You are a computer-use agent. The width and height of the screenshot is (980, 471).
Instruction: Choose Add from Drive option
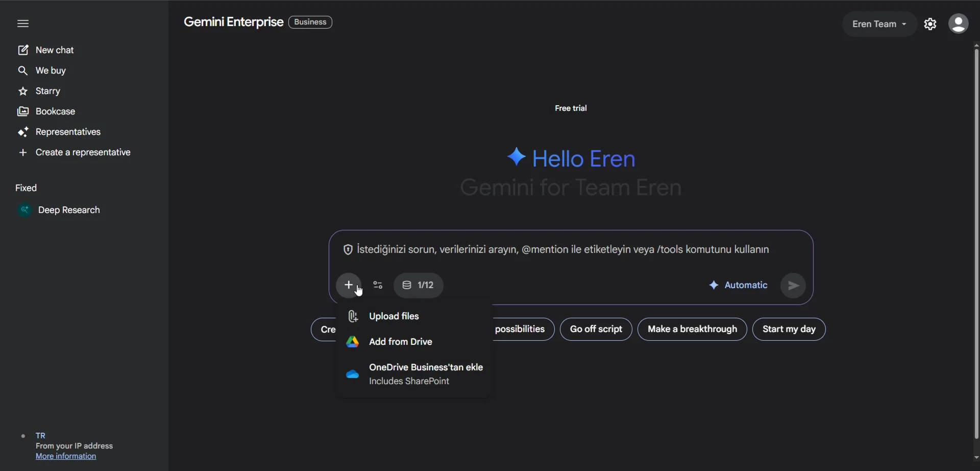point(400,342)
